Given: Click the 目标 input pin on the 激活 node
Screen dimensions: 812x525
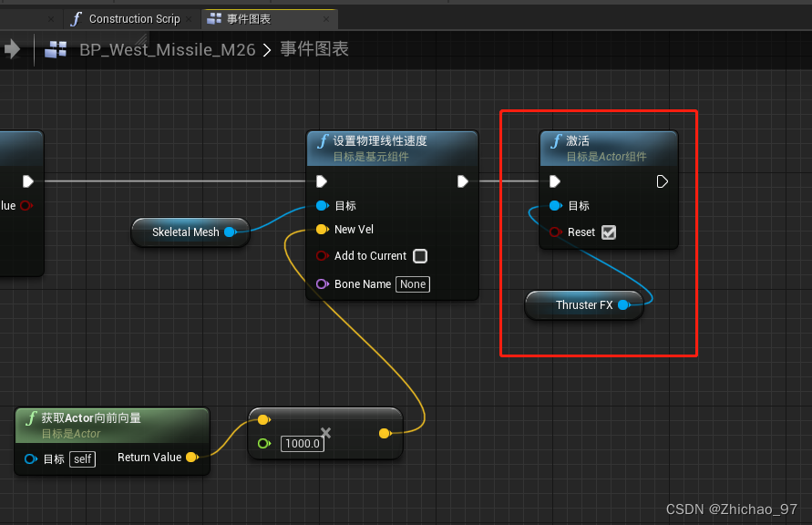Looking at the screenshot, I should [x=555, y=206].
